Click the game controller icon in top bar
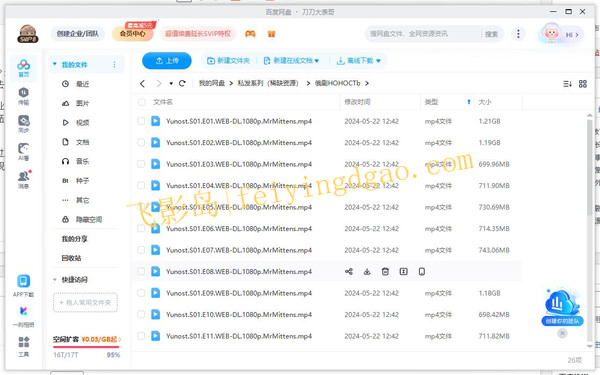 click(250, 34)
